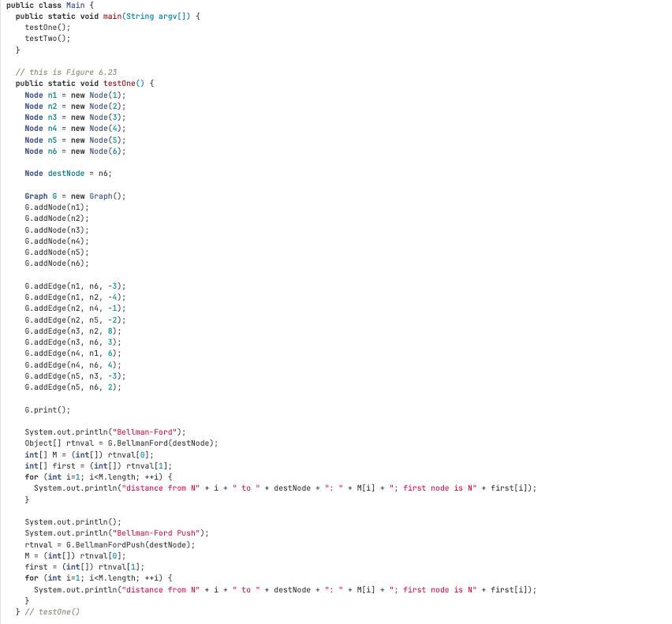The width and height of the screenshot is (672, 624).
Task: Click the G.BellmanFord(destNode) call
Action: coord(181,443)
